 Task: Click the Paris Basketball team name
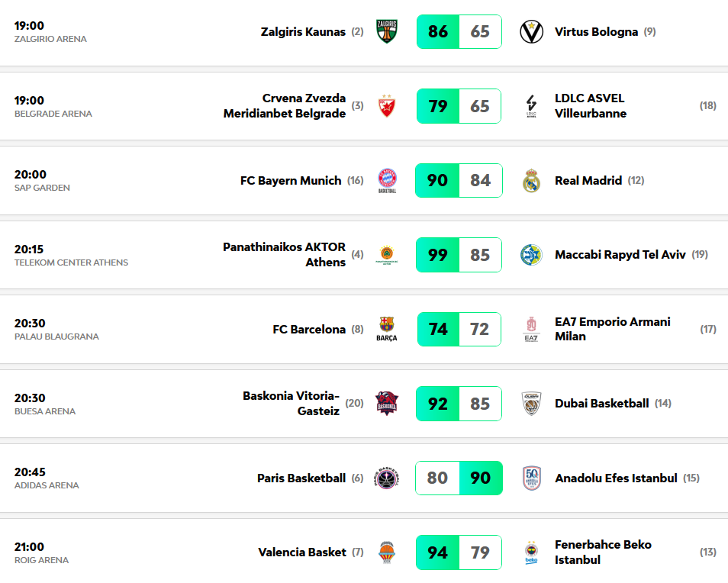(301, 478)
